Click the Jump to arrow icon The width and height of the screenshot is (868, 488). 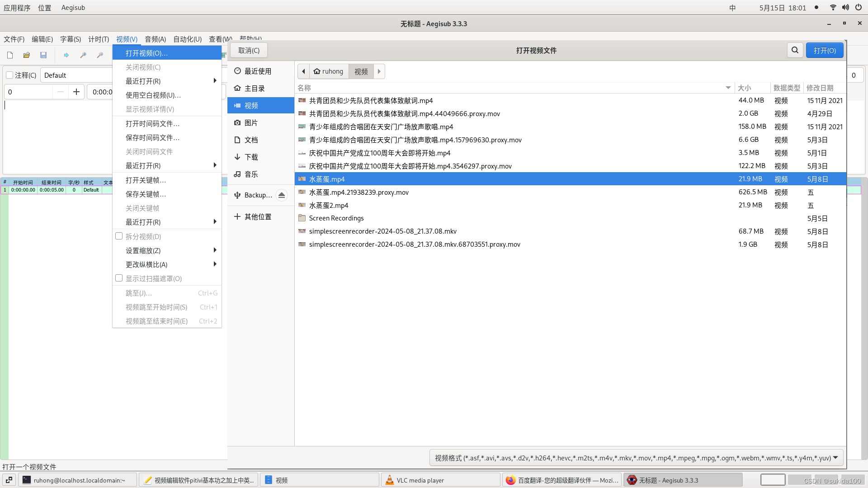tap(66, 55)
